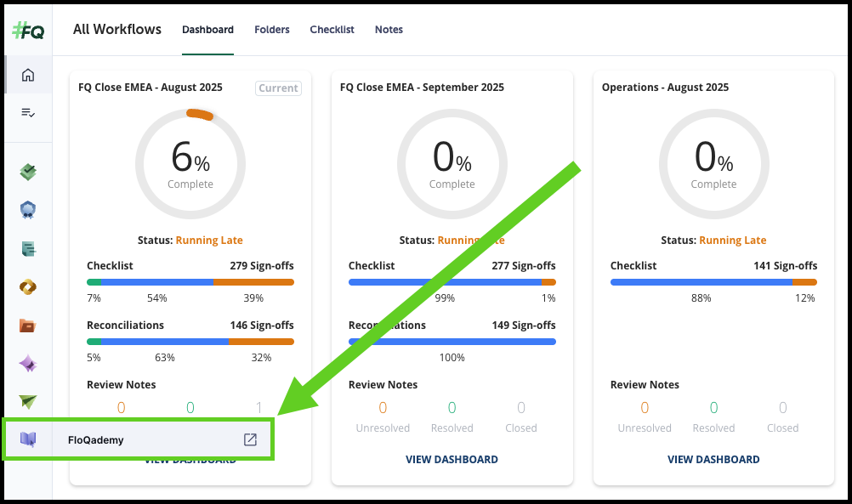
Task: Open the checklist lines icon below Home
Action: (x=28, y=112)
